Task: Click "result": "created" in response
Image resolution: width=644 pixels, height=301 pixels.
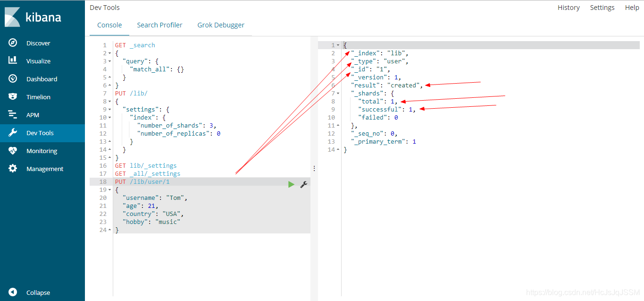Action: 387,86
